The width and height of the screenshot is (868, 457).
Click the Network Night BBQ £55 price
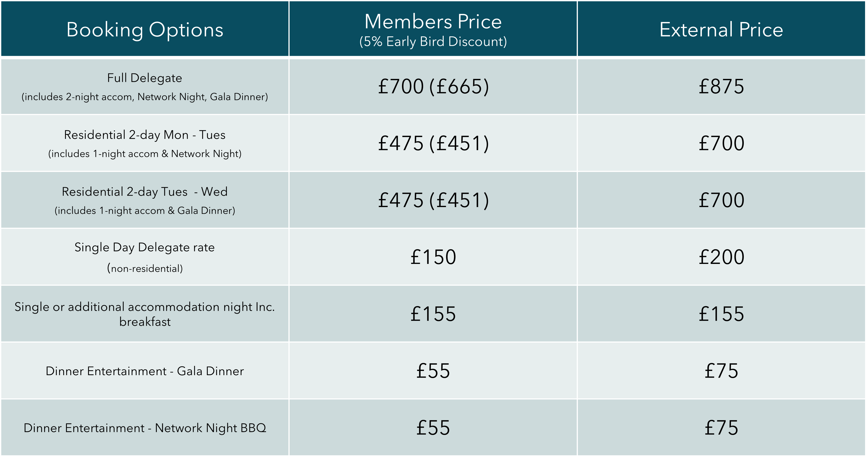(x=433, y=428)
